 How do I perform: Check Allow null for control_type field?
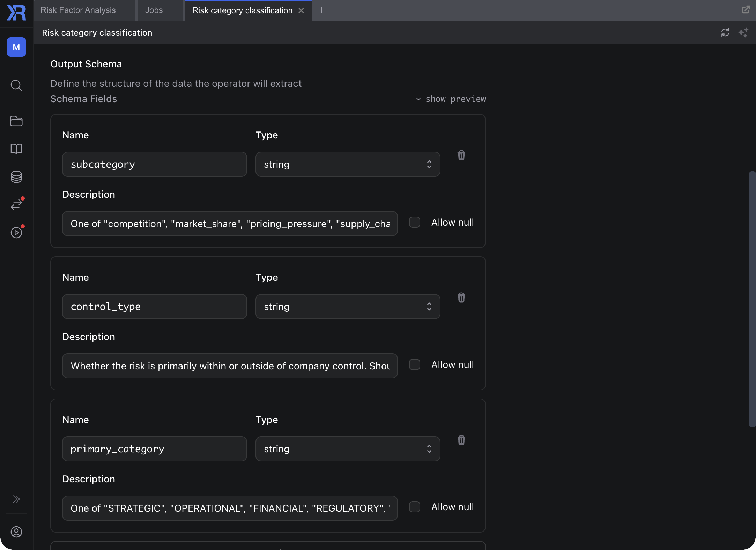click(x=414, y=364)
